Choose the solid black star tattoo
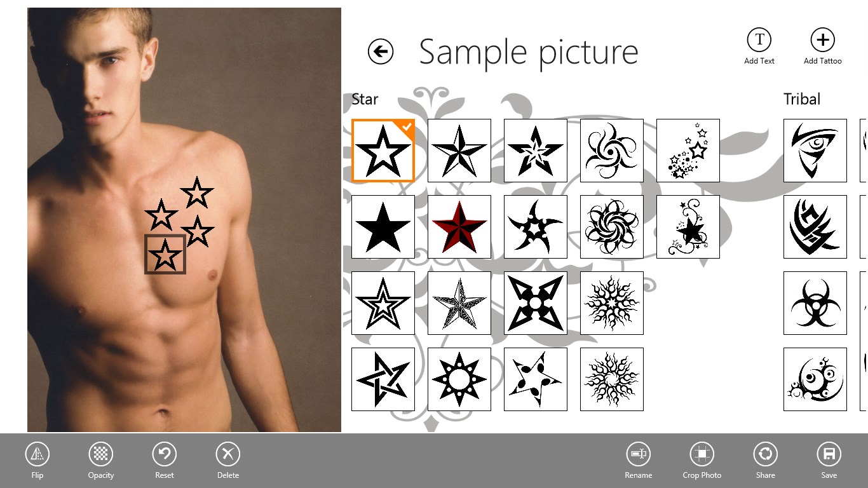868x488 pixels. click(383, 227)
